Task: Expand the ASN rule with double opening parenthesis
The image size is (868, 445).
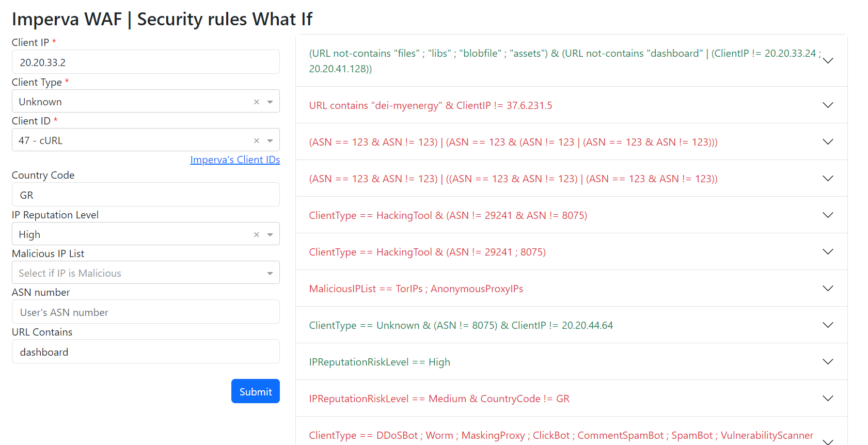Action: click(x=828, y=178)
